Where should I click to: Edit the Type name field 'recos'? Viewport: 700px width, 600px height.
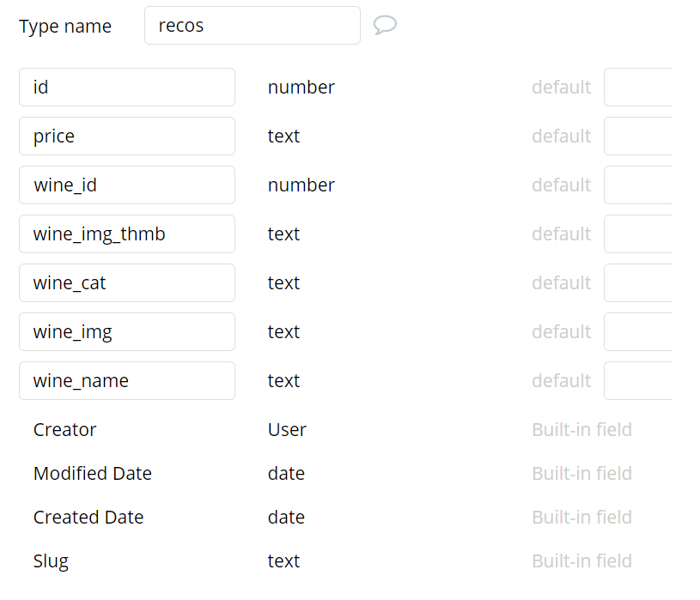click(x=252, y=26)
